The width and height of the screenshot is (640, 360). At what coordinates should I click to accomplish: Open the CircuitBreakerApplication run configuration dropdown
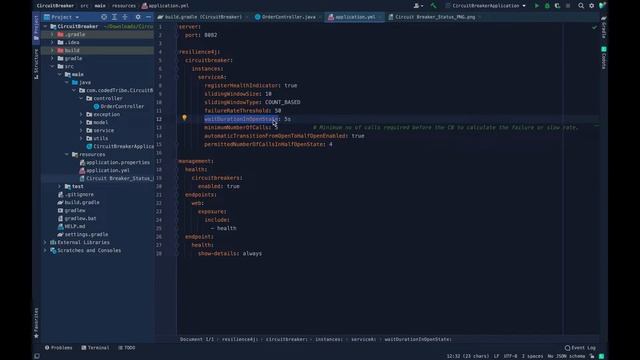point(486,6)
